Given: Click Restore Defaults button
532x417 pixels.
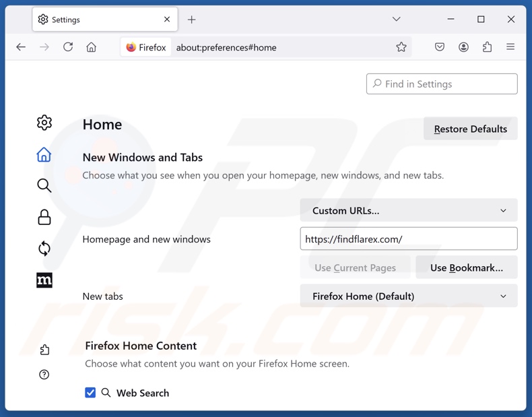Looking at the screenshot, I should click(471, 129).
